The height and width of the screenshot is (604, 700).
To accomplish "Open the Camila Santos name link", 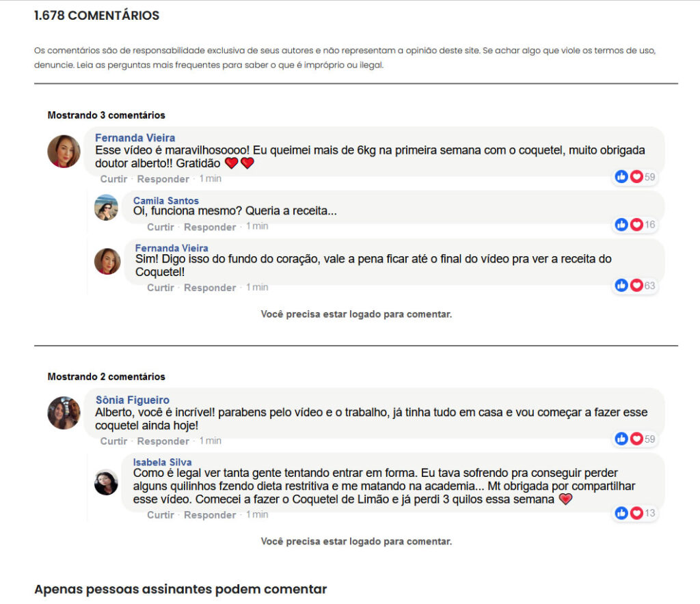I will [166, 201].
